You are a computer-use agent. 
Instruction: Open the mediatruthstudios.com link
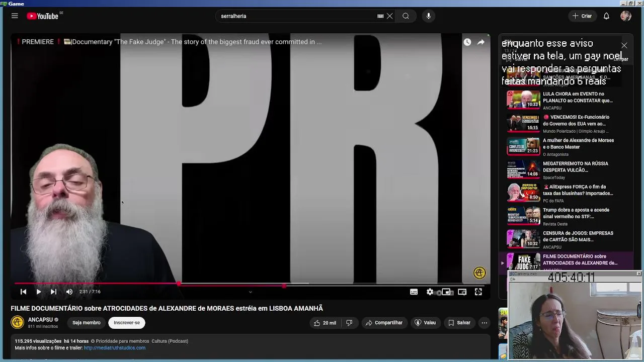point(115,348)
